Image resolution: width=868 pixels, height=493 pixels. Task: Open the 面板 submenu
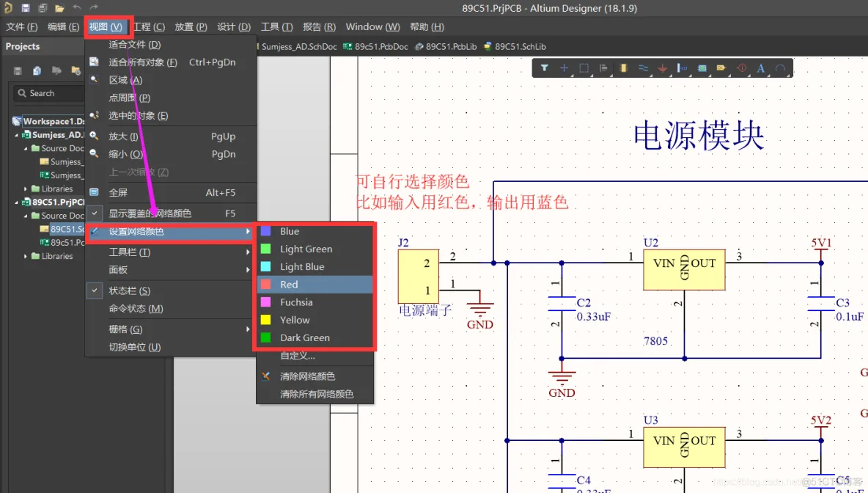tap(171, 270)
